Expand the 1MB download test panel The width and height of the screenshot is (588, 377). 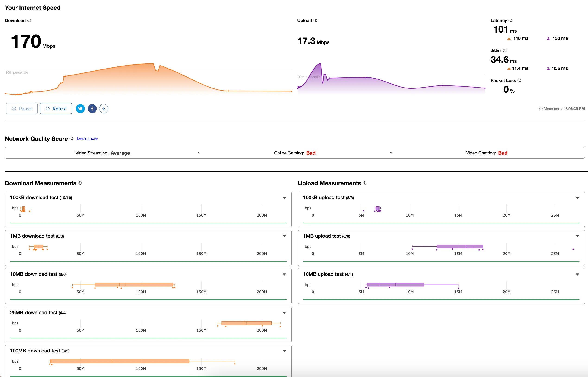[284, 236]
